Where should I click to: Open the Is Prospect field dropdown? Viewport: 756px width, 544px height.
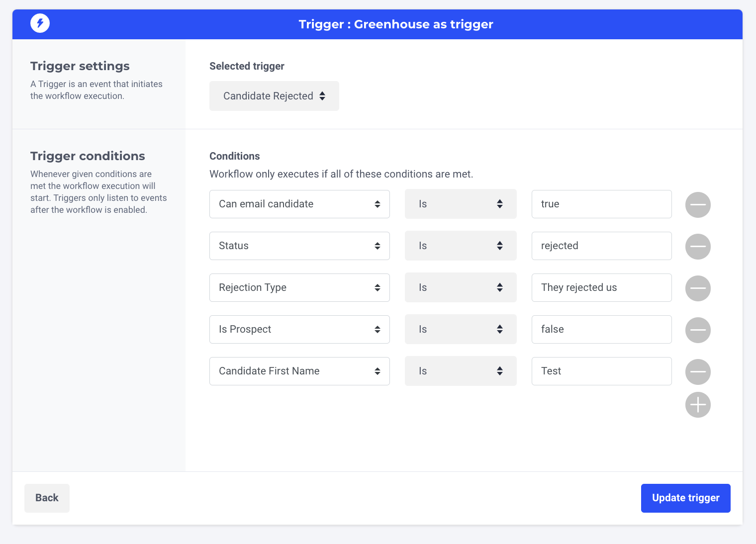tap(299, 329)
